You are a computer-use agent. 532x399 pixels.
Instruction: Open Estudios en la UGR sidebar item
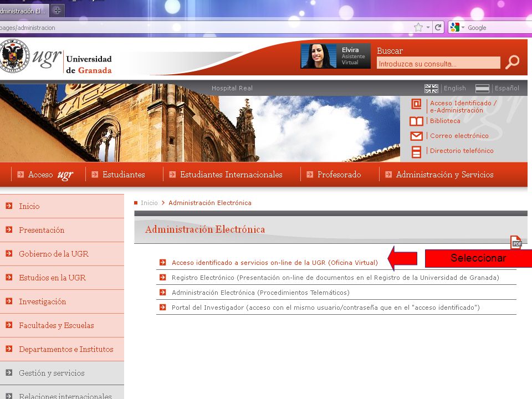point(62,278)
